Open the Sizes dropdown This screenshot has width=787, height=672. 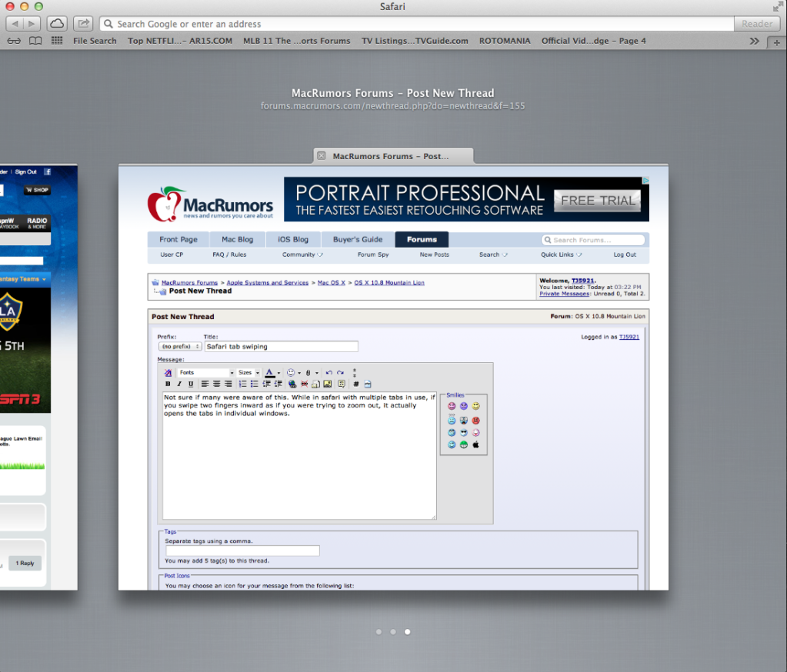tap(248, 373)
